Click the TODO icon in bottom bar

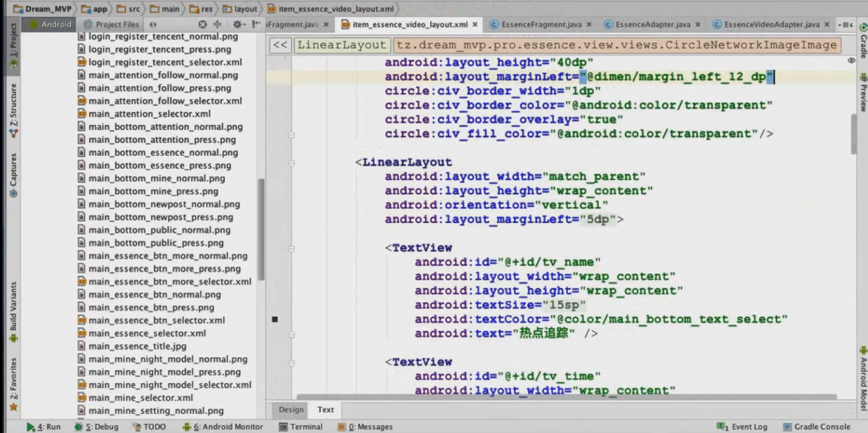(137, 427)
